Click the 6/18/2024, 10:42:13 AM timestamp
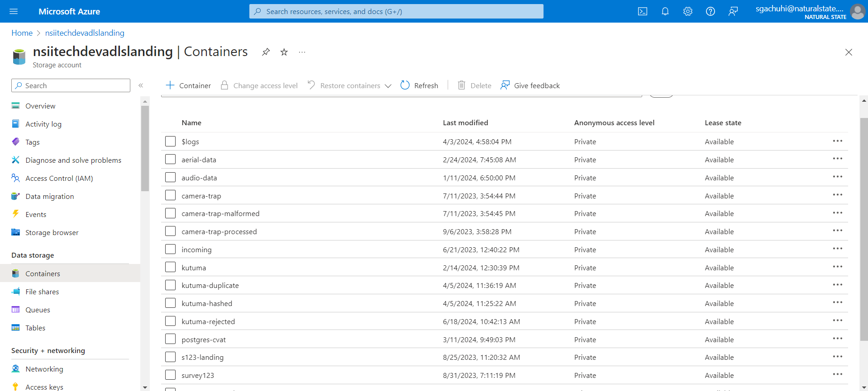The width and height of the screenshot is (868, 391). [x=481, y=322]
